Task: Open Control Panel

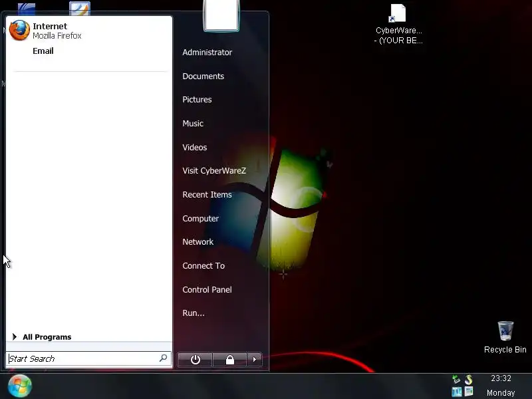Action: pyautogui.click(x=207, y=289)
